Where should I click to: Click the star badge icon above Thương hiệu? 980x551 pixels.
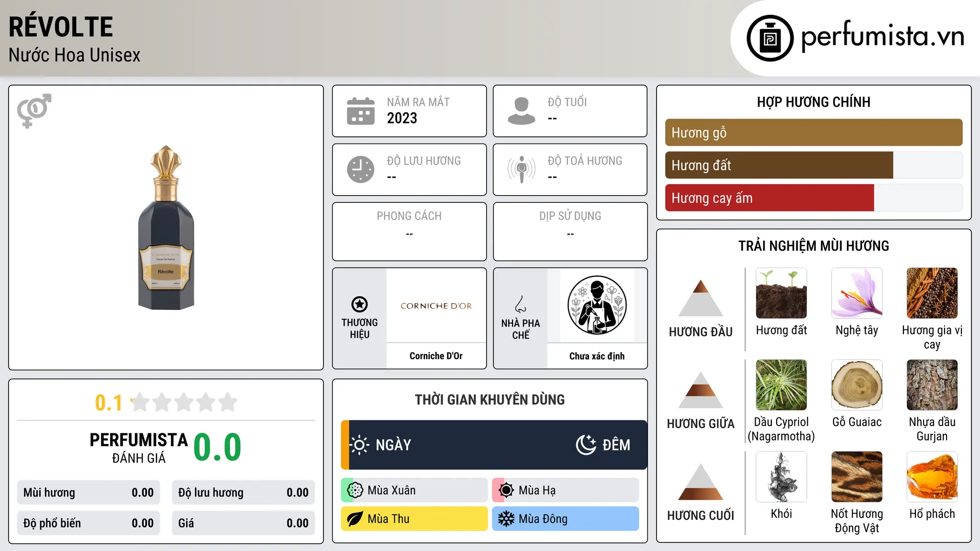tap(359, 304)
